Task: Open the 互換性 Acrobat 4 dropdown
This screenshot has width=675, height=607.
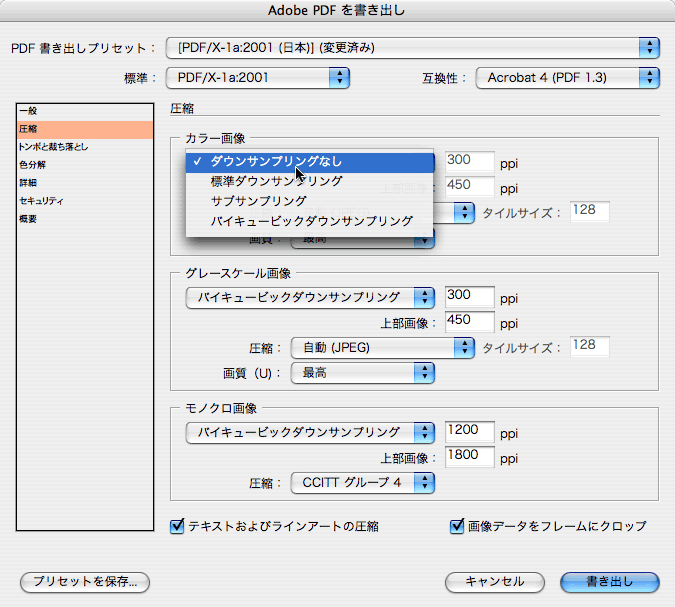Action: click(x=567, y=78)
